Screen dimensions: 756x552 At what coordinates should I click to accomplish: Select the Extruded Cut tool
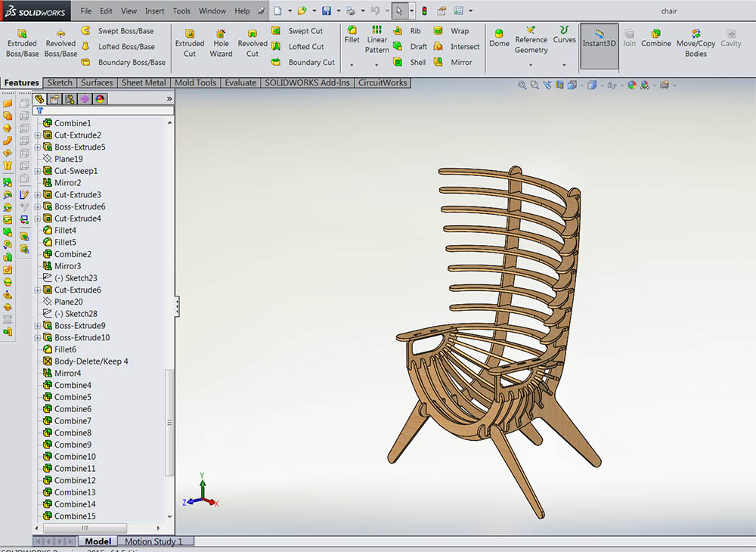pos(190,43)
